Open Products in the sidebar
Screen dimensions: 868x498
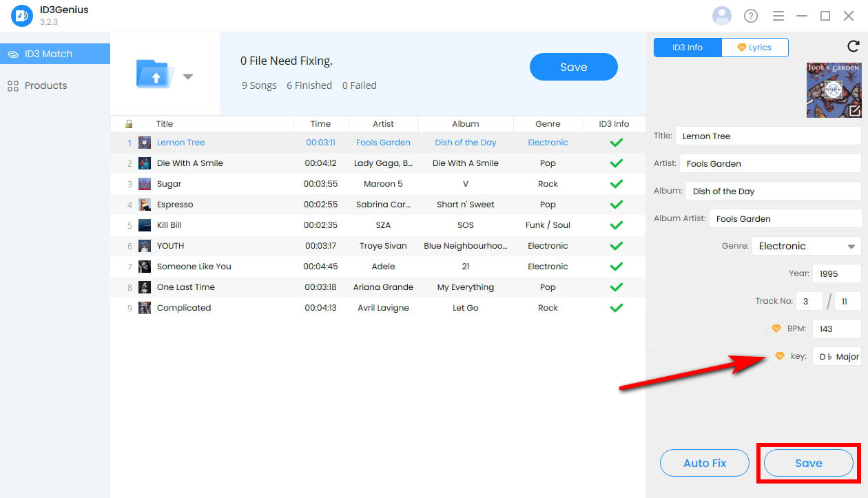tap(45, 85)
